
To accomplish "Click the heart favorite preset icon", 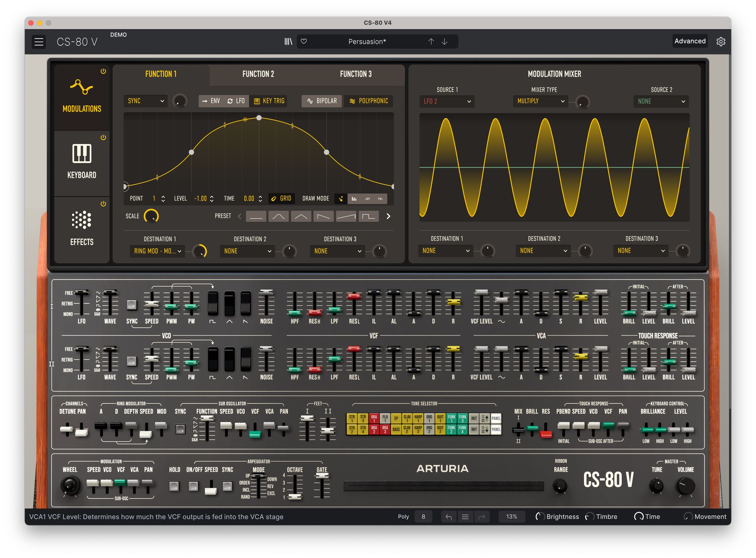I will pos(304,42).
